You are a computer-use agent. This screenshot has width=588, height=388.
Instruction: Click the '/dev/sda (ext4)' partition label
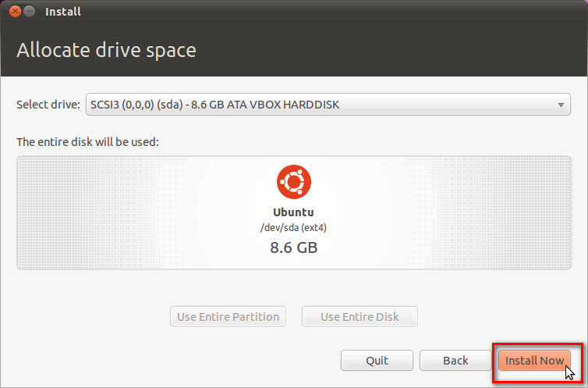coord(294,228)
